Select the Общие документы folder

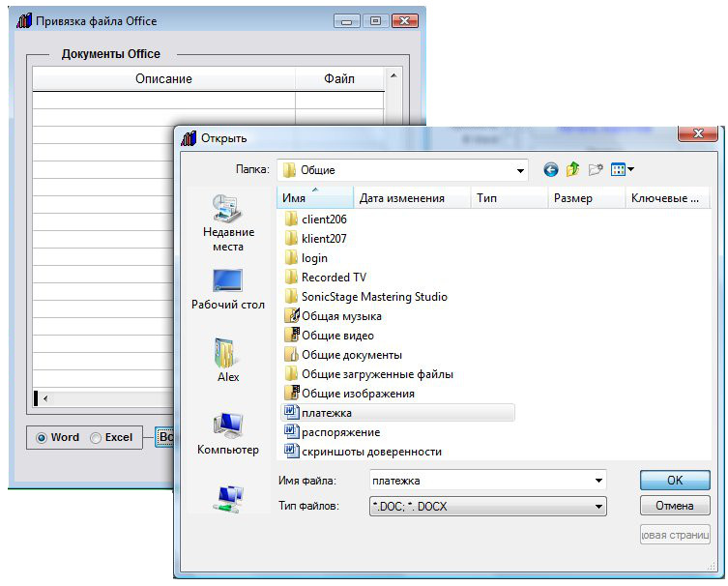click(343, 355)
